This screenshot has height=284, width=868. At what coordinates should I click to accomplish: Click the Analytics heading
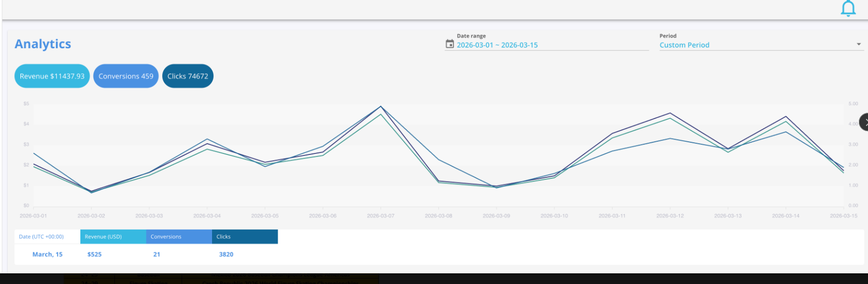[43, 44]
